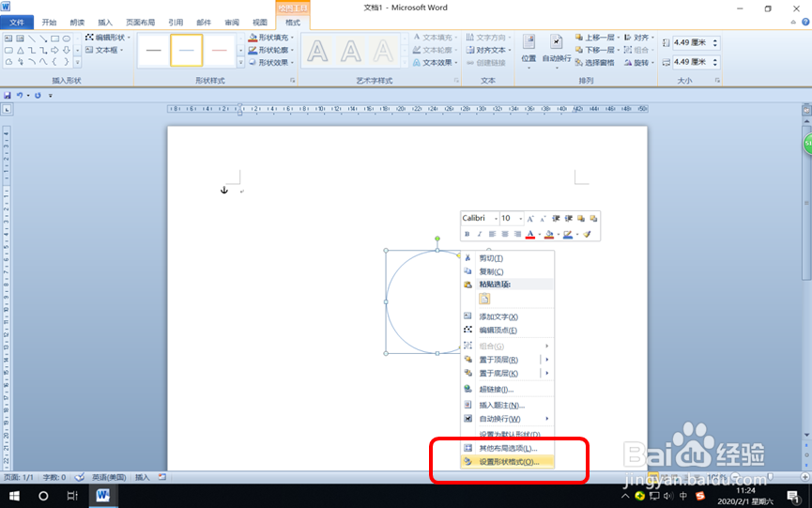
Task: Select the Arrow line shape
Action: [x=43, y=38]
